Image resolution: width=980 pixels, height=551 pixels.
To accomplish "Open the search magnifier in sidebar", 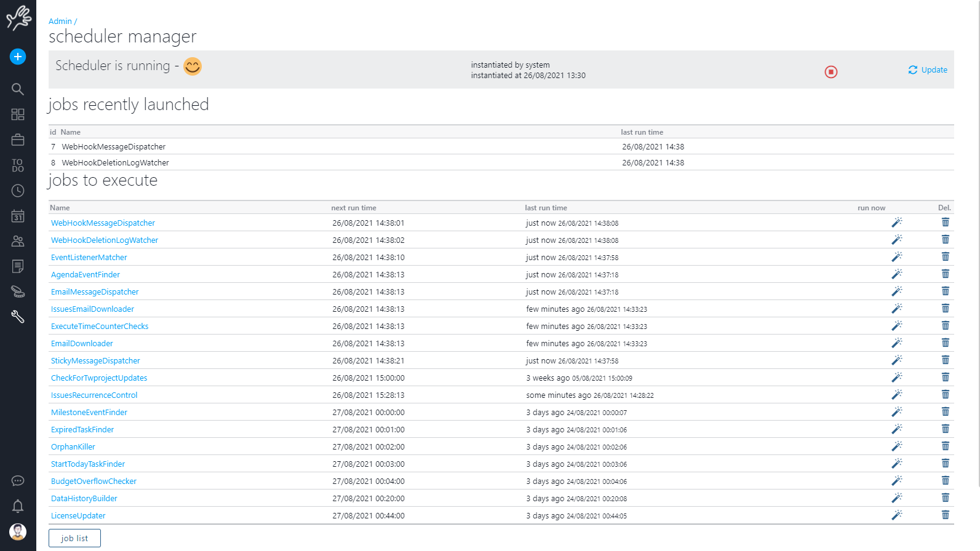I will tap(18, 89).
